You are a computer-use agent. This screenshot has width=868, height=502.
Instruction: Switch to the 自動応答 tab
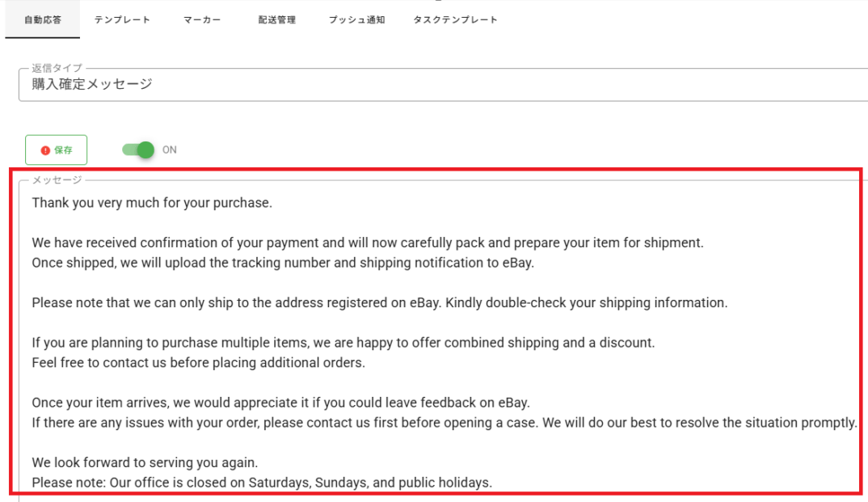tap(43, 20)
